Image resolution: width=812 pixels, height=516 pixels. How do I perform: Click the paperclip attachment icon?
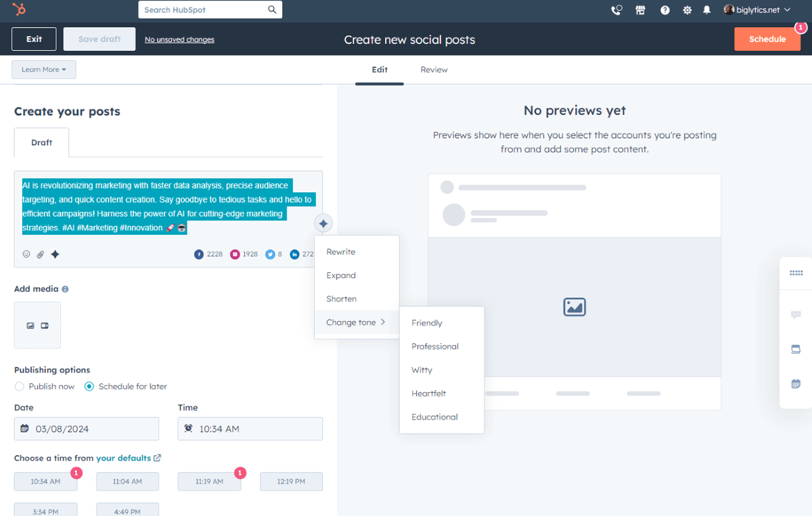pyautogui.click(x=40, y=254)
